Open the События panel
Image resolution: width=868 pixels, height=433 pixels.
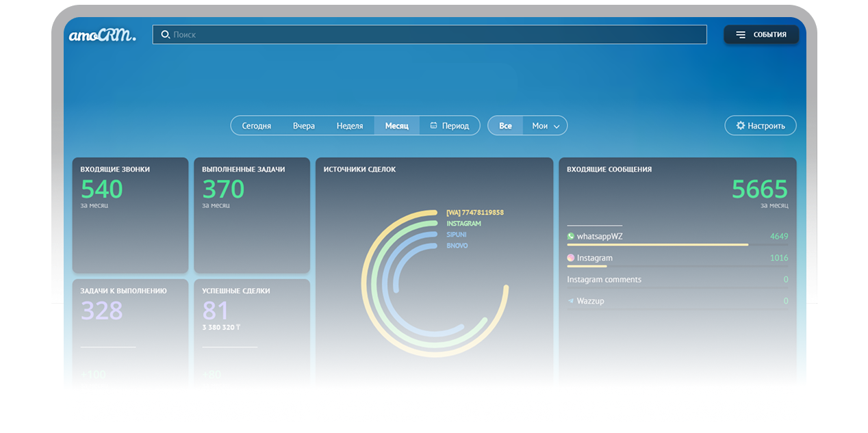761,35
